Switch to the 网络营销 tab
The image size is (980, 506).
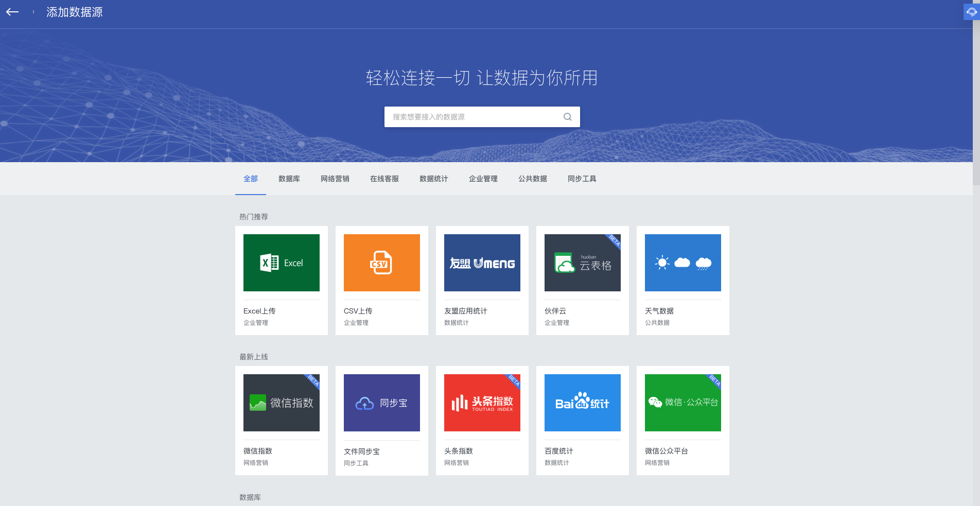pos(335,179)
